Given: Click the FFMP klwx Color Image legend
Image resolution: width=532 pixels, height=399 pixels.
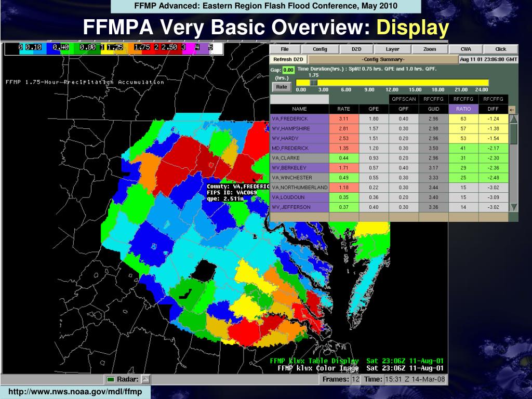Looking at the screenshot, I should click(361, 368).
